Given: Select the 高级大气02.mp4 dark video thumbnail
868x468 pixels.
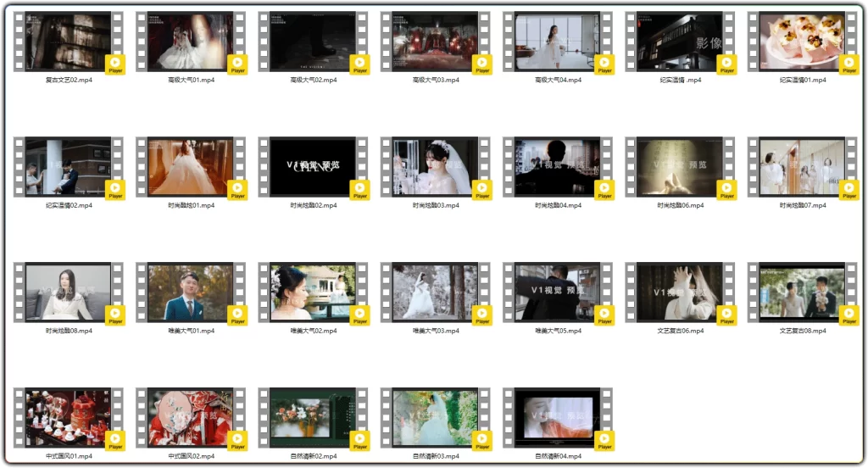Looking at the screenshot, I should (x=313, y=42).
